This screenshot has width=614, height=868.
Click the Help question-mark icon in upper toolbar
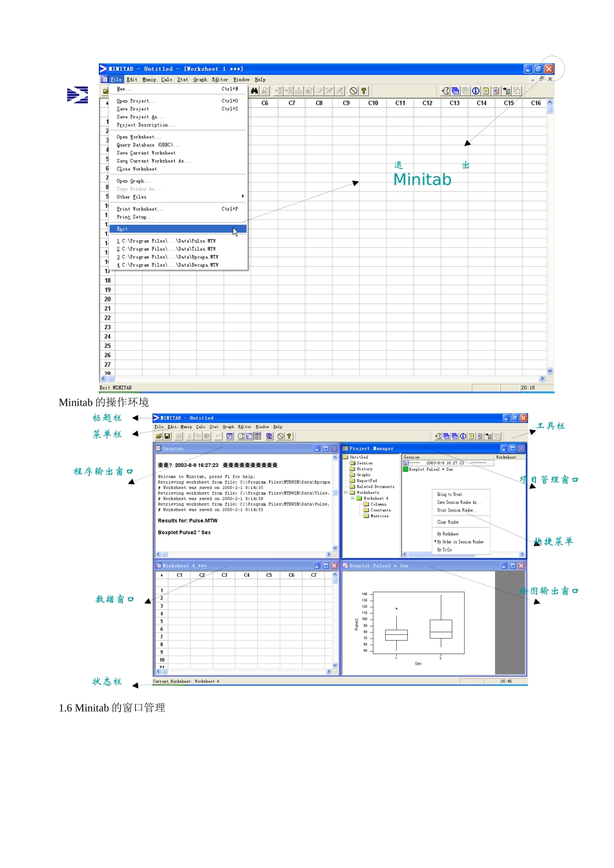pyautogui.click(x=363, y=91)
